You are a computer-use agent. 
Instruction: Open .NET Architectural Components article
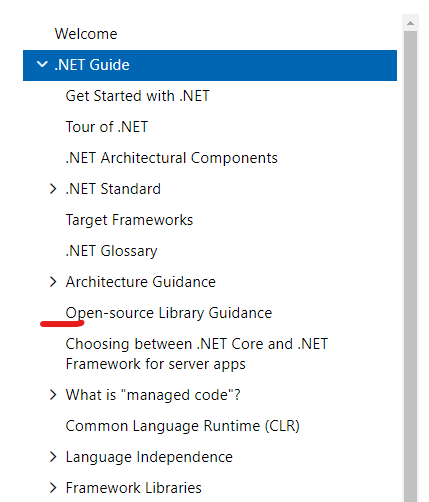pyautogui.click(x=171, y=158)
